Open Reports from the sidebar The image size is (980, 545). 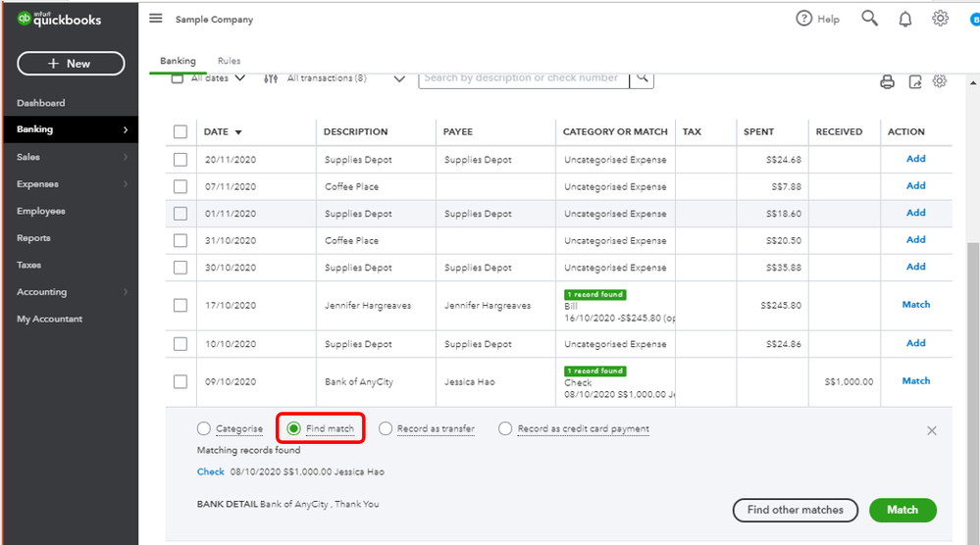(33, 238)
